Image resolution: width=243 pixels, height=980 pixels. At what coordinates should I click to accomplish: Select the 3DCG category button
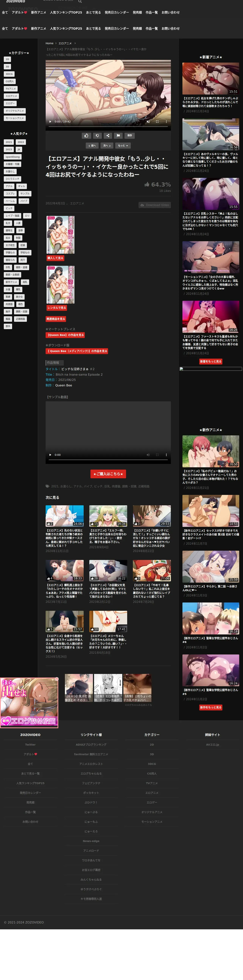[9, 74]
